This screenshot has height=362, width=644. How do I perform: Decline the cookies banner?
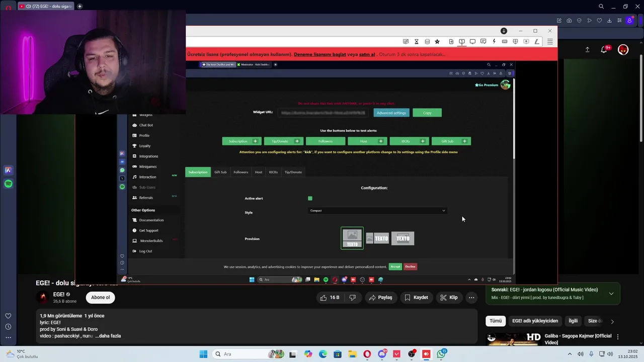[x=410, y=266]
